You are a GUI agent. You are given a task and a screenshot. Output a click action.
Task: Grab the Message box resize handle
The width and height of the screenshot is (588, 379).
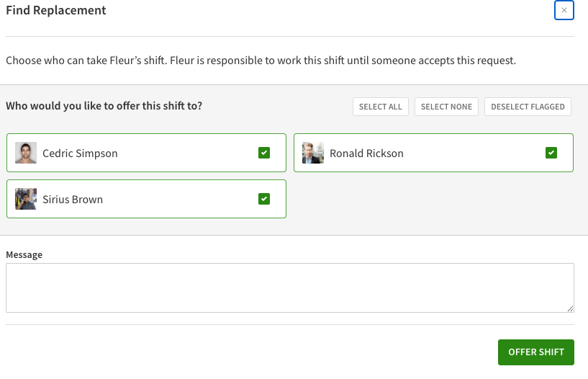[570, 308]
